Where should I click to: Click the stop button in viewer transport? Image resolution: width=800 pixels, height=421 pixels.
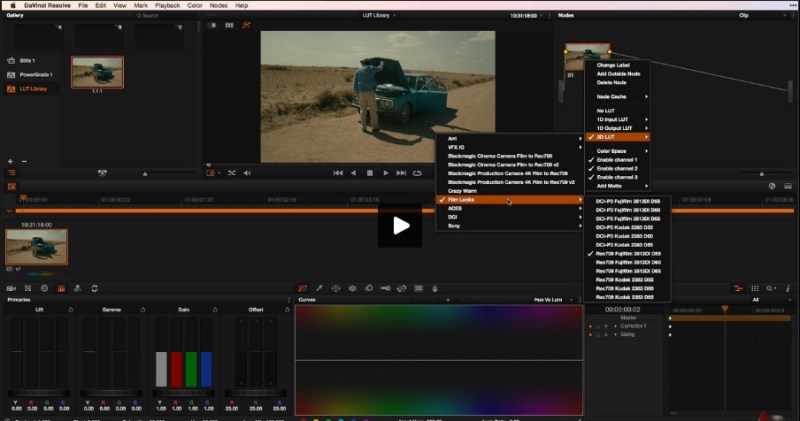point(369,173)
